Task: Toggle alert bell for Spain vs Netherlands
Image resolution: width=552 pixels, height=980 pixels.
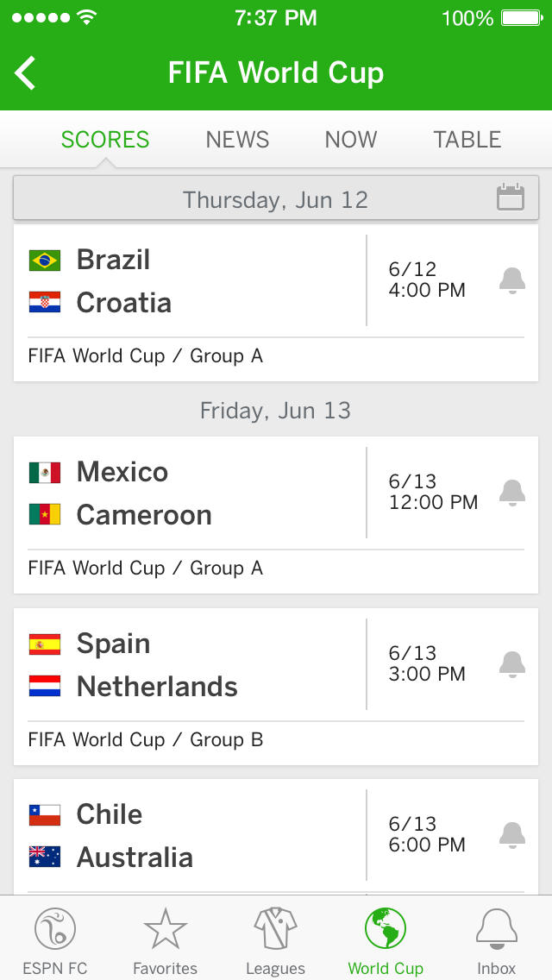Action: click(x=512, y=664)
